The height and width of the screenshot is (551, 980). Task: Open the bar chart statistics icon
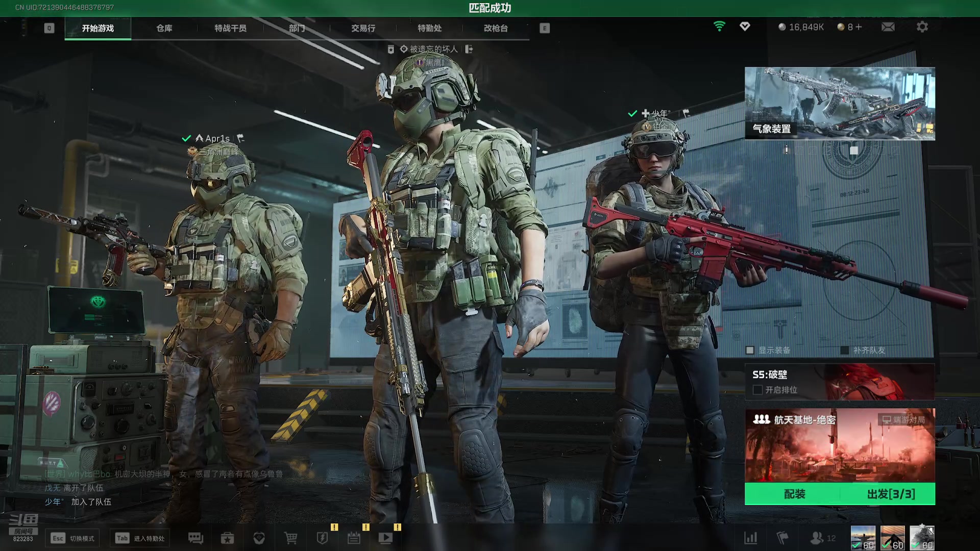tap(751, 538)
